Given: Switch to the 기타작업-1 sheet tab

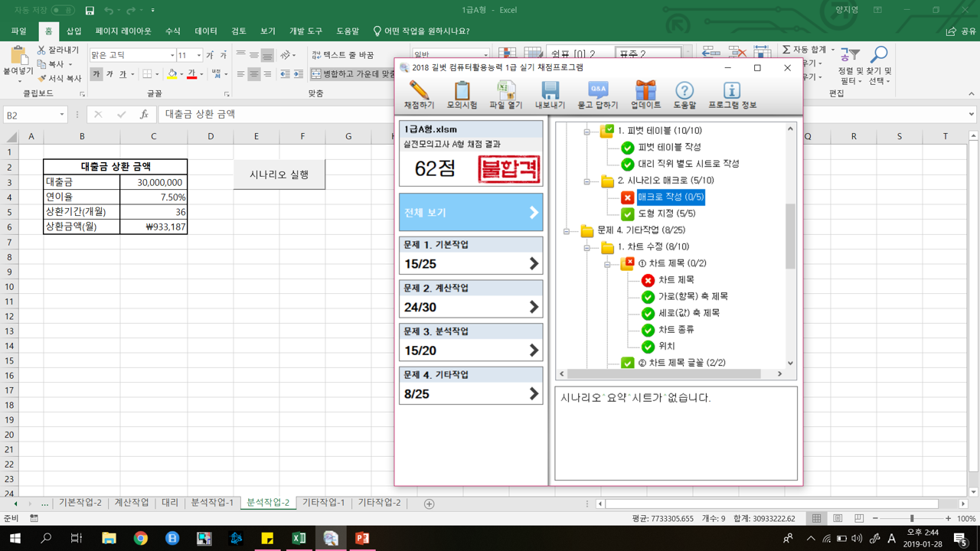Looking at the screenshot, I should tap(323, 503).
